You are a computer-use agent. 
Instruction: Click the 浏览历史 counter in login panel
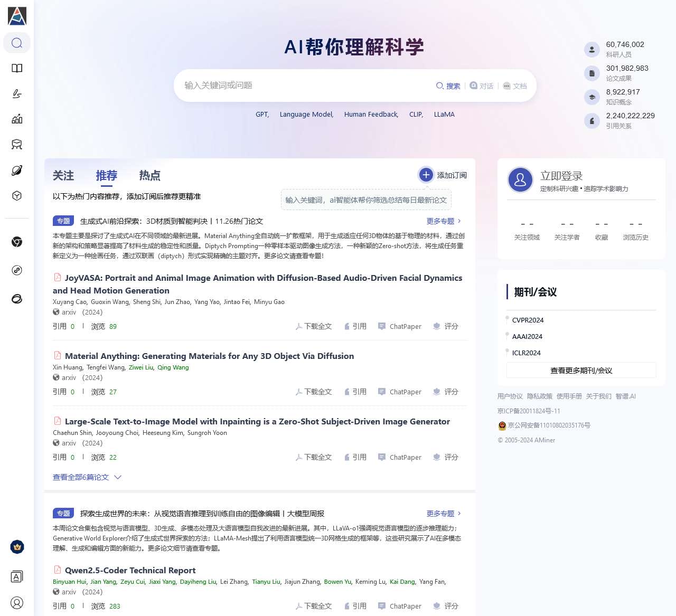pos(636,230)
